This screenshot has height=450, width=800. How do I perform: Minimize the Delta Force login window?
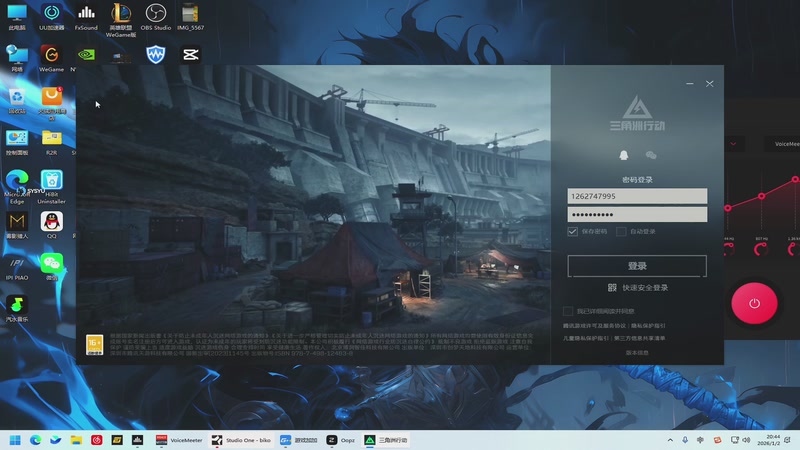coord(690,84)
